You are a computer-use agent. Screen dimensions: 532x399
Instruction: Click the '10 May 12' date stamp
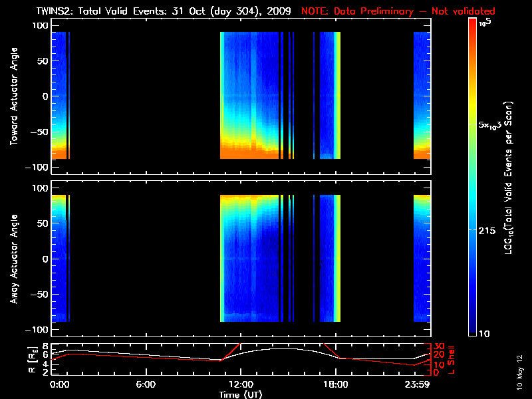pos(519,372)
